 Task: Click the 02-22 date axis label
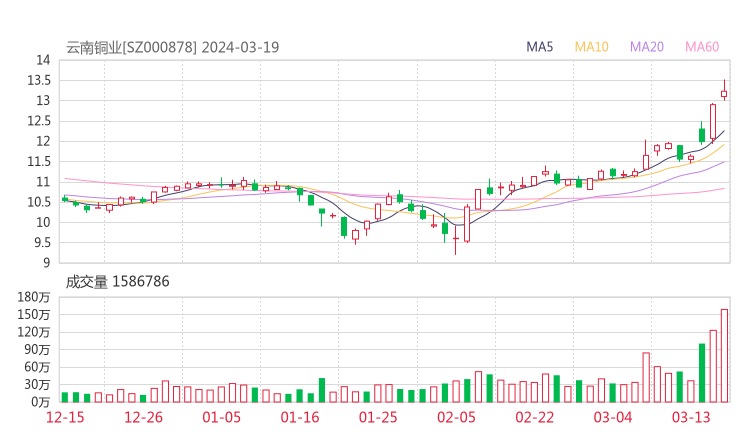pyautogui.click(x=534, y=417)
